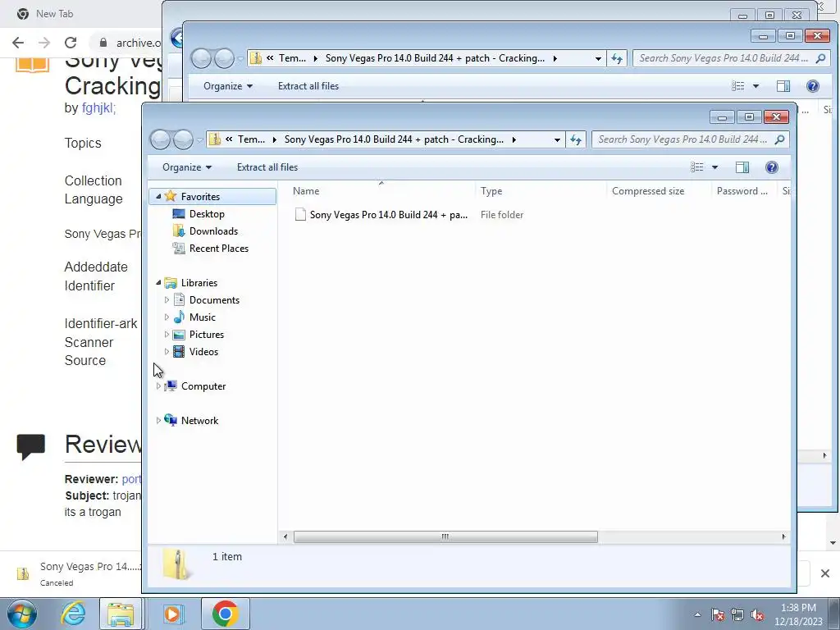Click Back button in second window
840x630 pixels.
[x=202, y=58]
